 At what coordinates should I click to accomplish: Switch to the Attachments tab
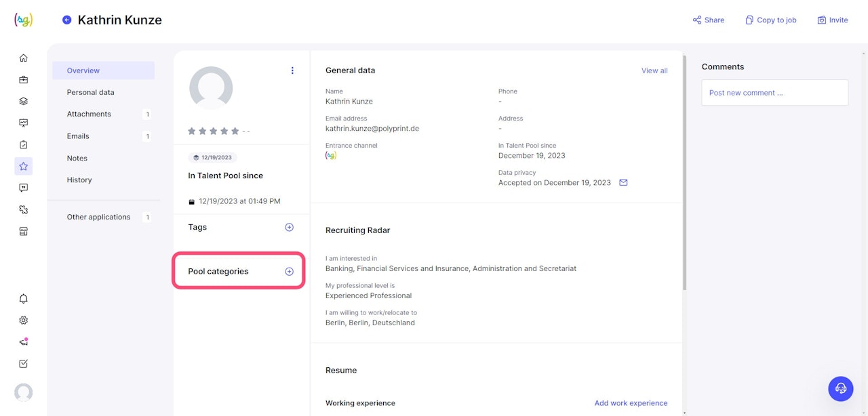[89, 115]
